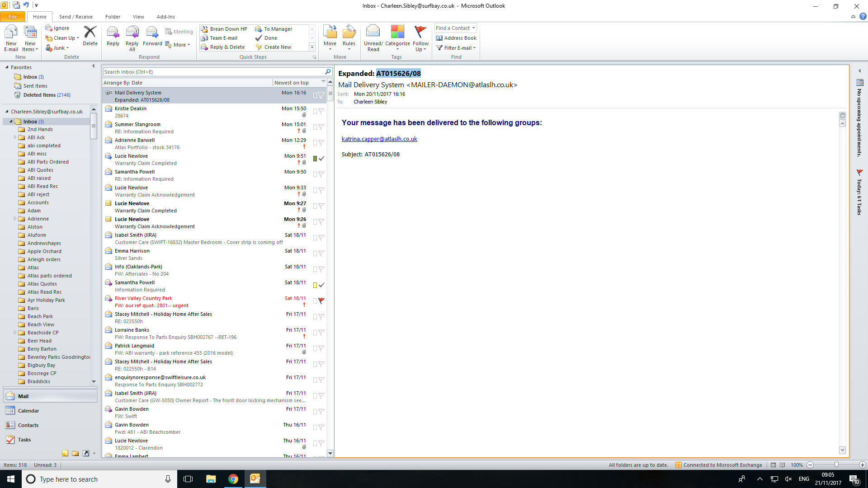Viewport: 868px width, 488px height.
Task: Click the zoom slider handle in the status bar
Action: (x=836, y=465)
